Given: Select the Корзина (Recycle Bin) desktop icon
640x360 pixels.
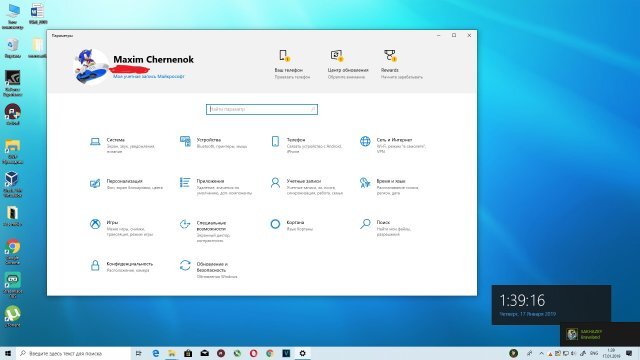Looking at the screenshot, I should tap(13, 48).
